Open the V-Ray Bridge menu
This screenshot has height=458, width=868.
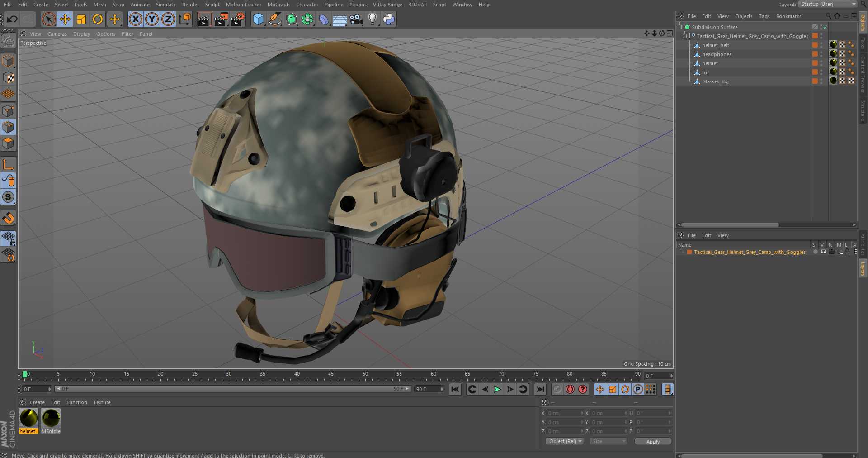pyautogui.click(x=387, y=5)
